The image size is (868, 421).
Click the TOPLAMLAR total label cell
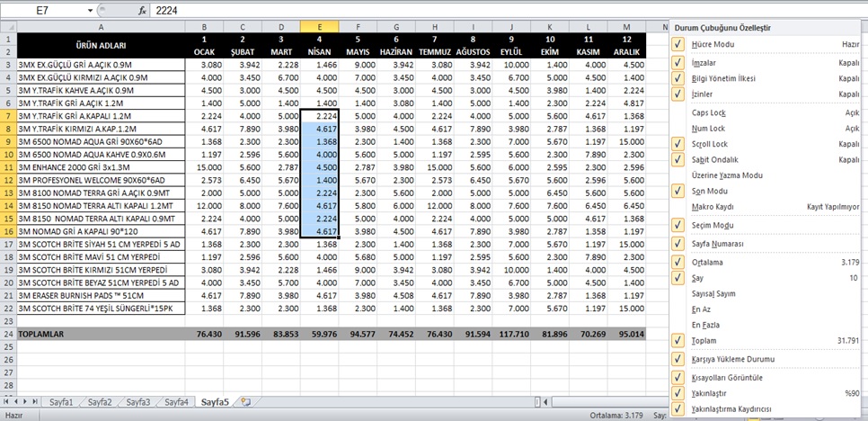[101, 335]
